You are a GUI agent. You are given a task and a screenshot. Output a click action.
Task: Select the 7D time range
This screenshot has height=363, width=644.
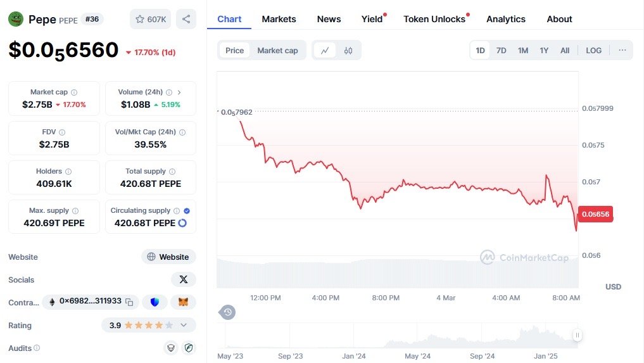501,51
